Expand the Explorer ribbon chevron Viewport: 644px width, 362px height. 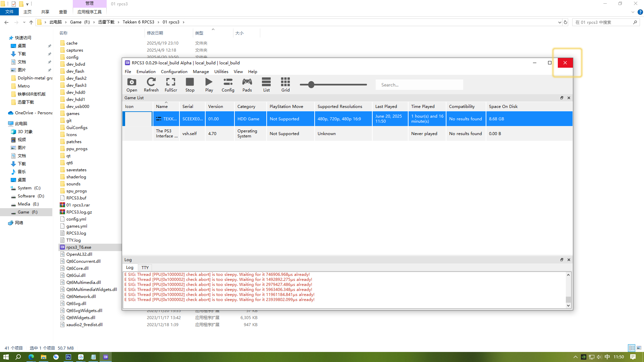(x=633, y=12)
